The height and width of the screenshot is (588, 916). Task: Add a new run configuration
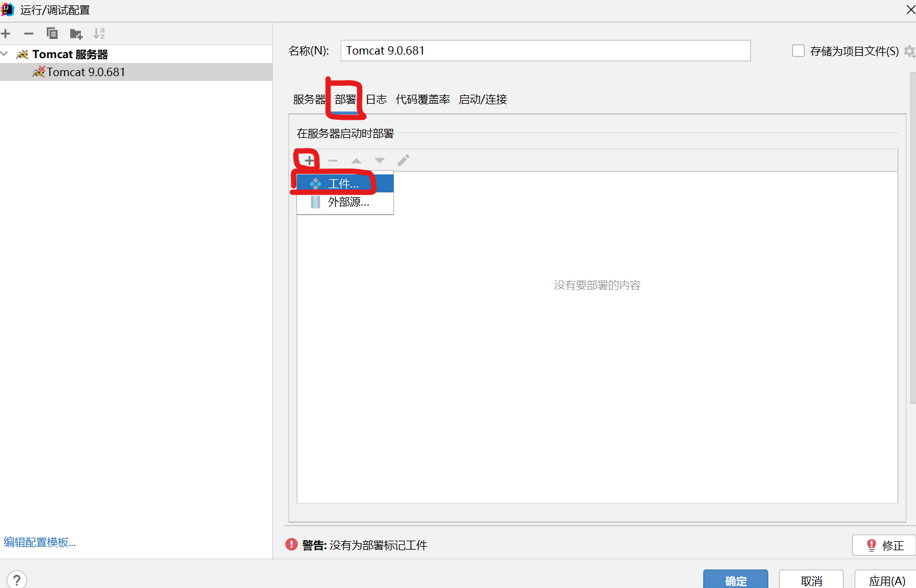(6, 34)
